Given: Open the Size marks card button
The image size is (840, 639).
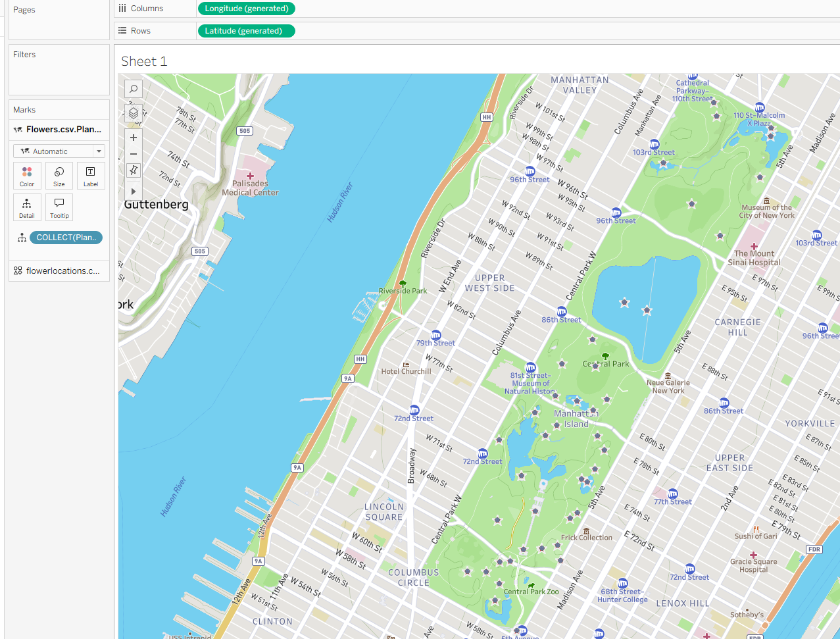Looking at the screenshot, I should (59, 176).
